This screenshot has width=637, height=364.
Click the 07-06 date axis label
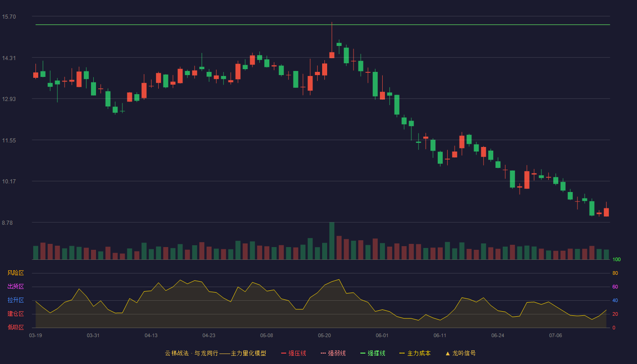pos(556,335)
